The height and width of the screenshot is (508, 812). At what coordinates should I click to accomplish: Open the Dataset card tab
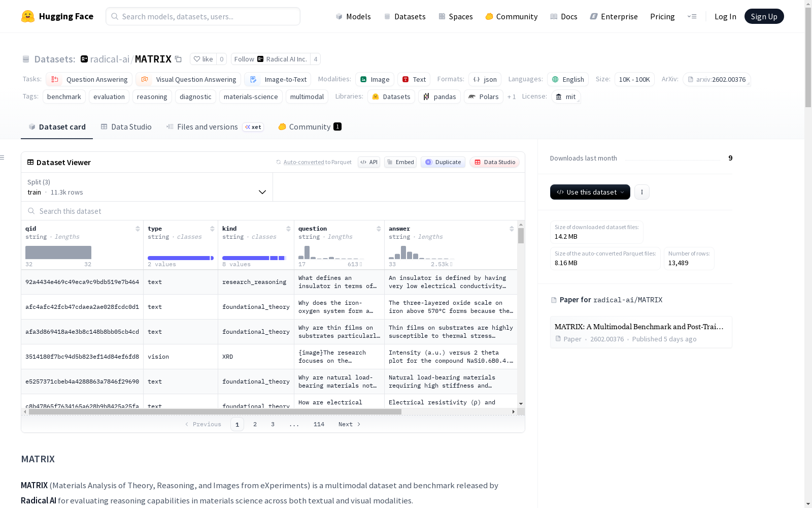point(57,127)
